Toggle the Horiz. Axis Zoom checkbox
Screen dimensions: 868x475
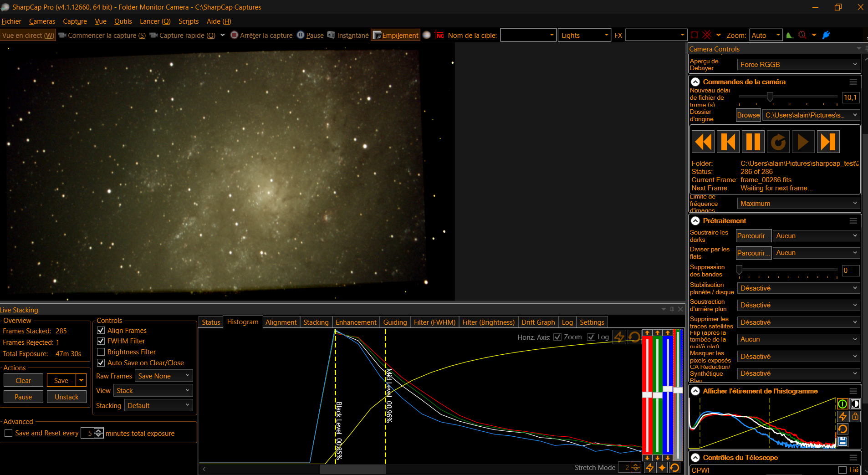click(x=557, y=337)
